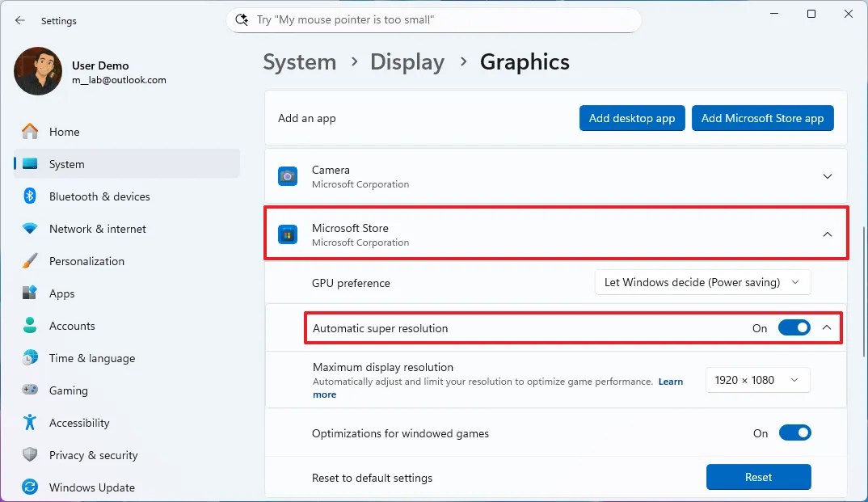The width and height of the screenshot is (868, 502).
Task: Go to System breadcrumb
Action: pyautogui.click(x=300, y=62)
